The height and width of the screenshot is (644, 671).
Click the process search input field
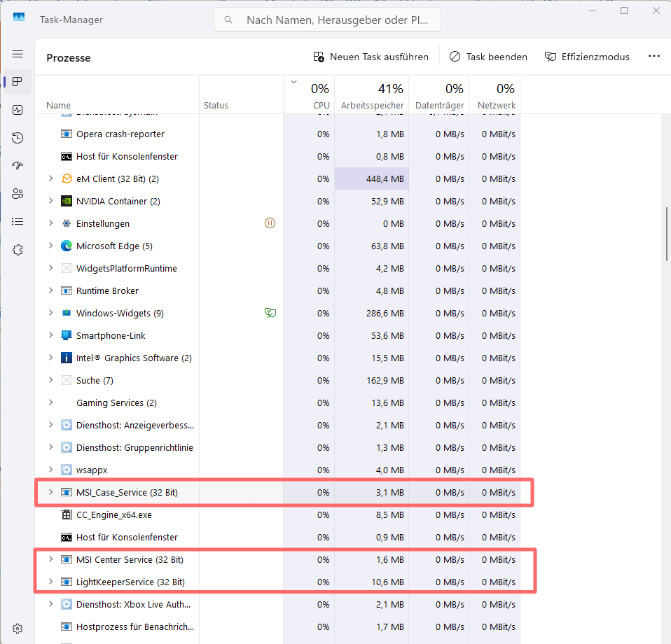pyautogui.click(x=327, y=20)
